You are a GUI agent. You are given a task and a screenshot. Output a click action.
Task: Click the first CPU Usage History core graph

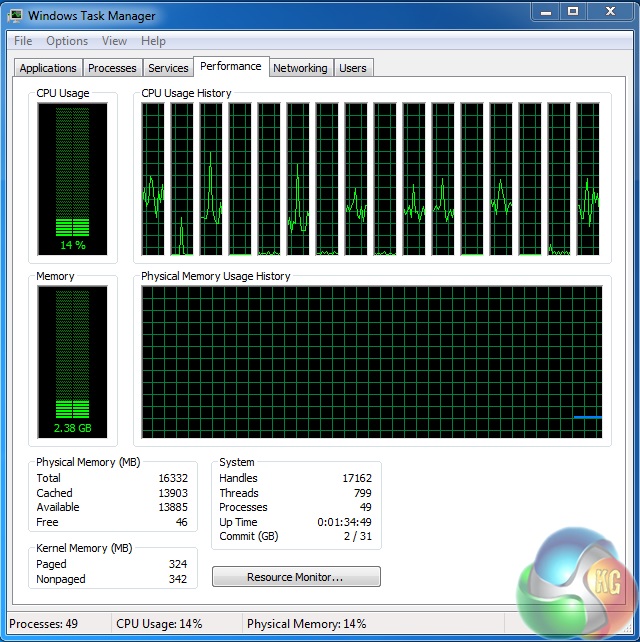pyautogui.click(x=153, y=179)
